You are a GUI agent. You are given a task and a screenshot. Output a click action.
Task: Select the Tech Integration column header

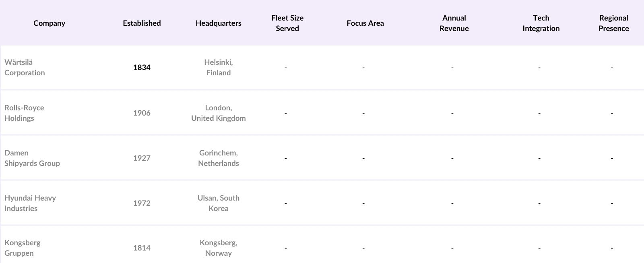point(541,23)
